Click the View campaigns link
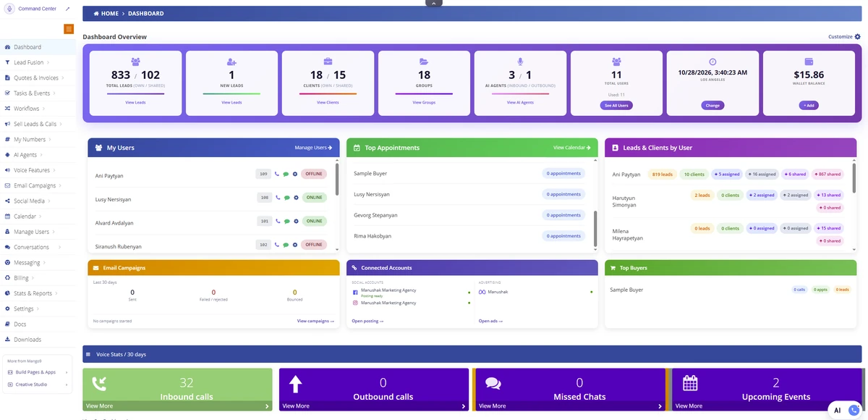Viewport: 868px width, 420px height. tap(315, 321)
